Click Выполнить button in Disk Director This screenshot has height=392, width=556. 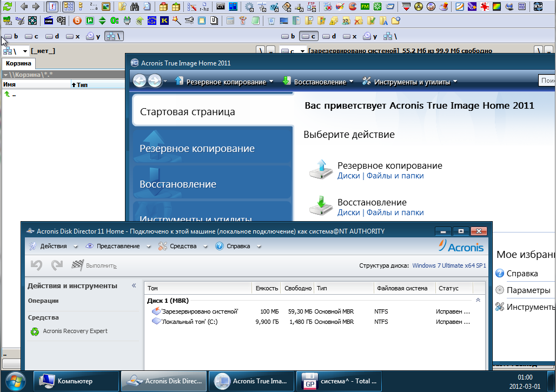coord(94,265)
